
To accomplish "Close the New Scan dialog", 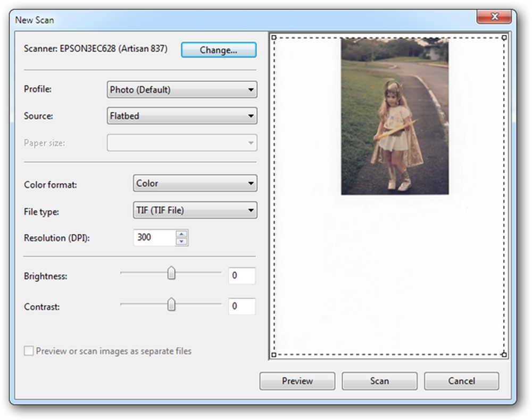I will [494, 17].
